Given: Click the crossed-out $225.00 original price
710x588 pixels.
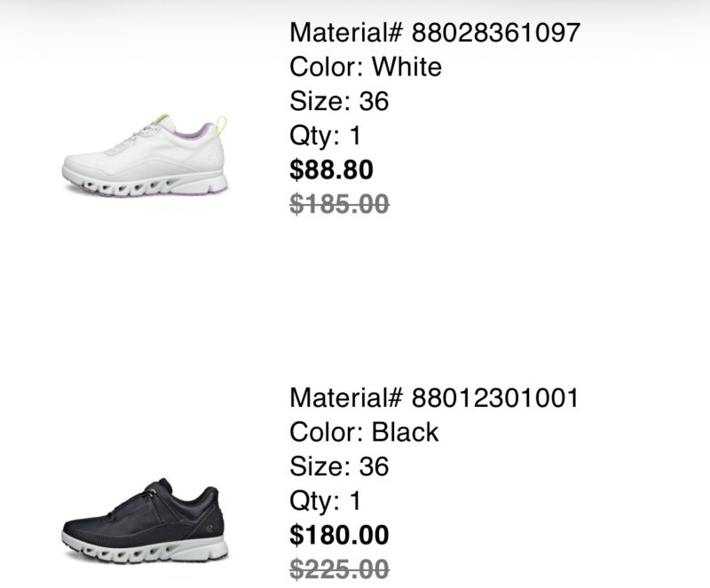Looking at the screenshot, I should (339, 568).
